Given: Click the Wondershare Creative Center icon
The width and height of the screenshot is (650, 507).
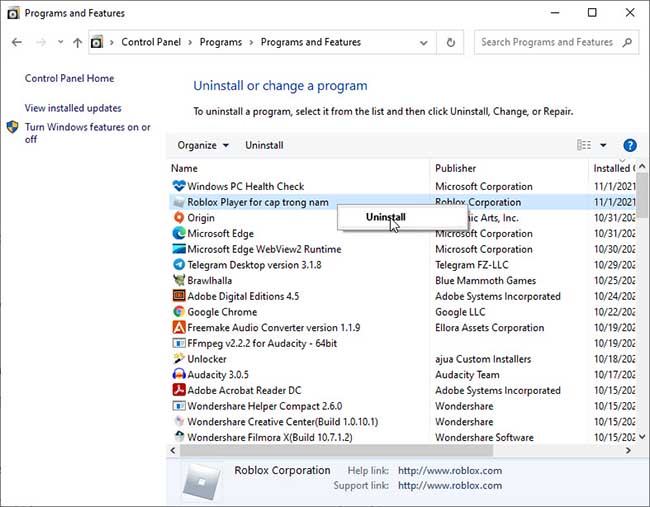Looking at the screenshot, I should pyautogui.click(x=179, y=421).
